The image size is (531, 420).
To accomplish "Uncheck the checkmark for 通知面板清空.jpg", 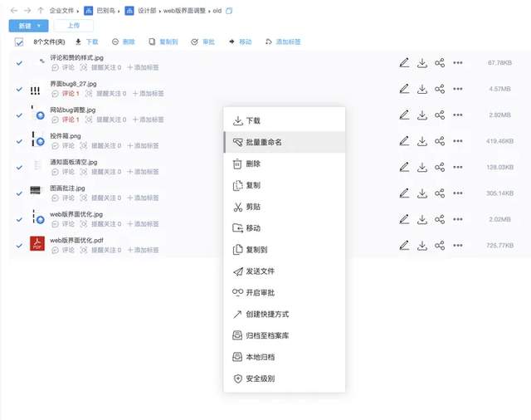I will coord(19,168).
